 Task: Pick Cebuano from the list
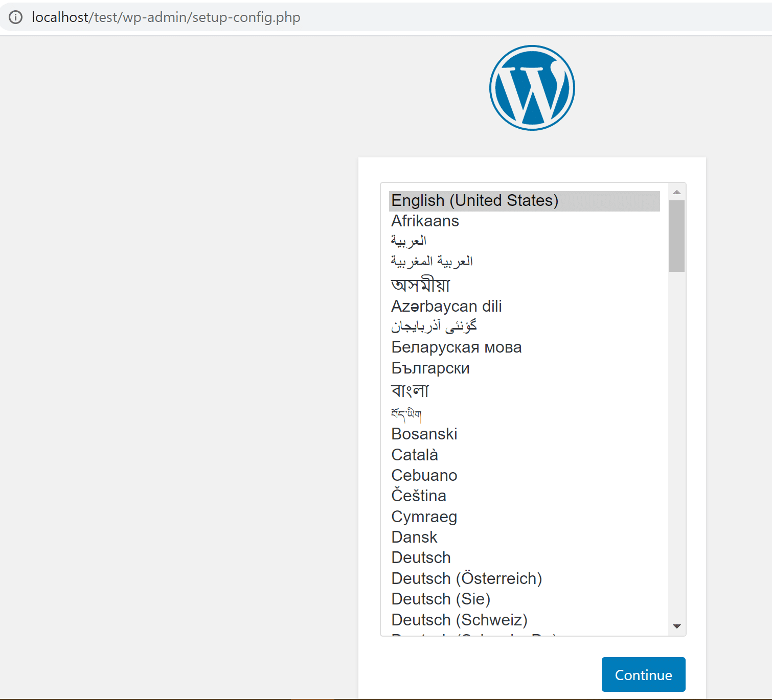tap(525, 475)
